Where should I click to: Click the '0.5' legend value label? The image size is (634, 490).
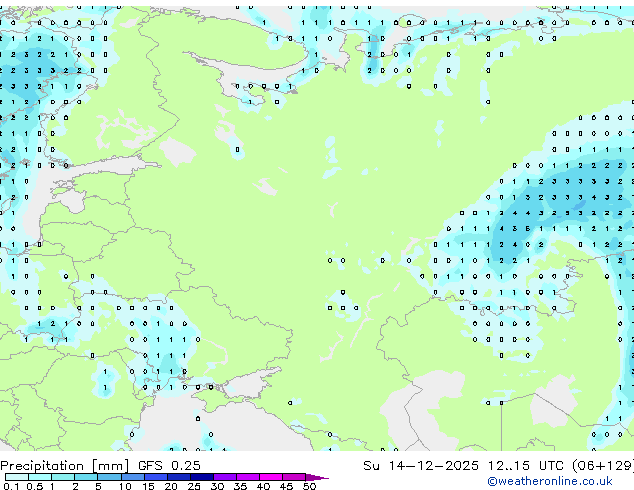point(35,486)
